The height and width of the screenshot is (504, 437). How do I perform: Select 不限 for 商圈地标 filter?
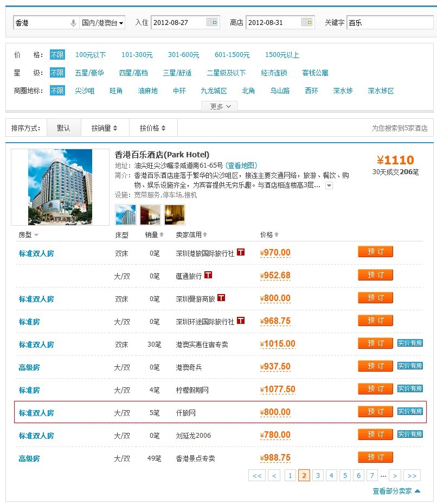click(x=57, y=91)
